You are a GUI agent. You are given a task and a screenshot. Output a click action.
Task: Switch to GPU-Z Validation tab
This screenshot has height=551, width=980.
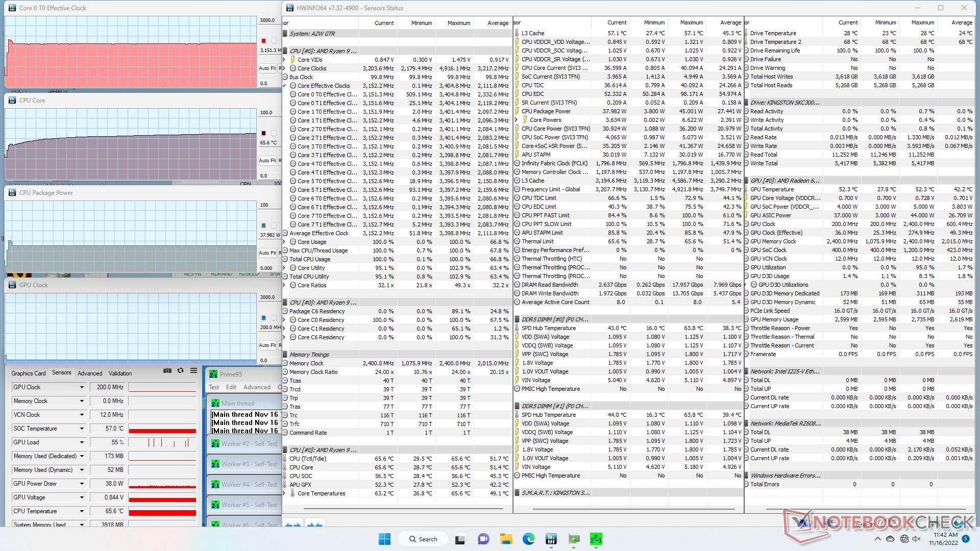click(x=120, y=373)
